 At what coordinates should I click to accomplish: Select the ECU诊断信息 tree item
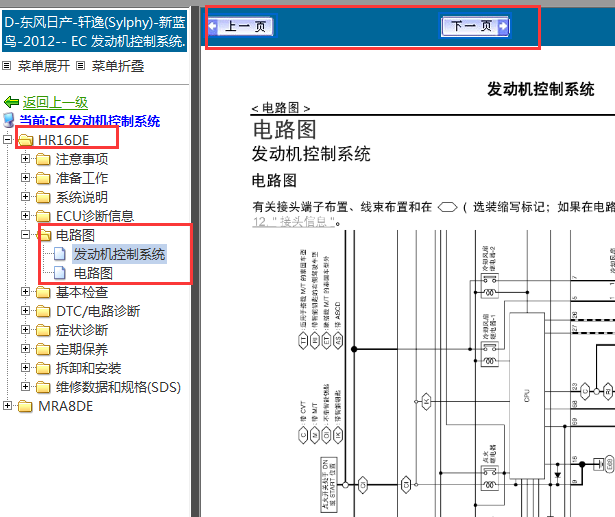95,216
